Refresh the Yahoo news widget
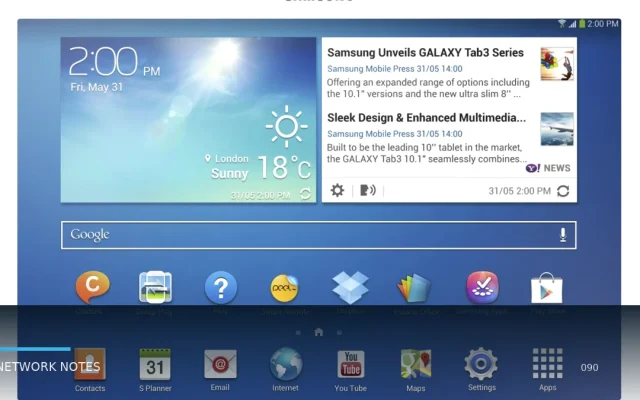The image size is (640, 400). (563, 191)
